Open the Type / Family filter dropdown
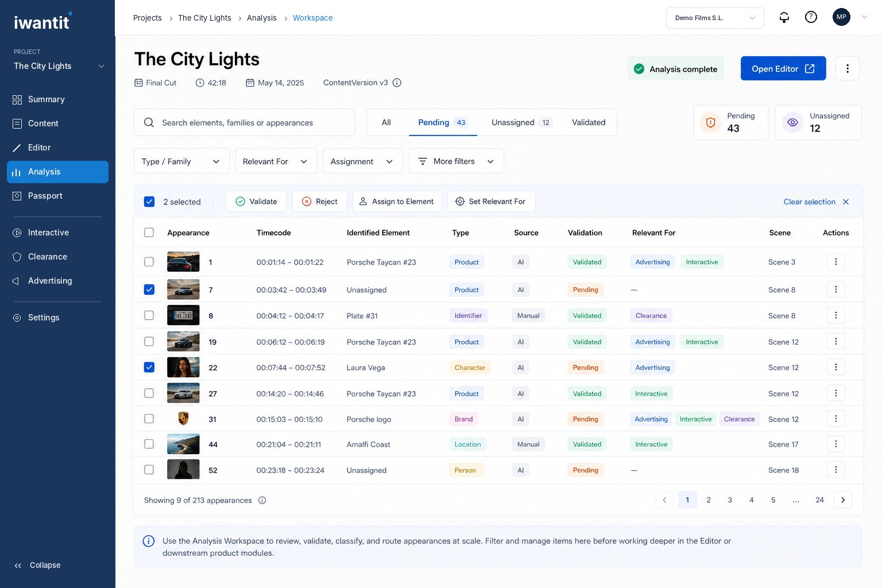This screenshot has height=588, width=882. pyautogui.click(x=181, y=161)
